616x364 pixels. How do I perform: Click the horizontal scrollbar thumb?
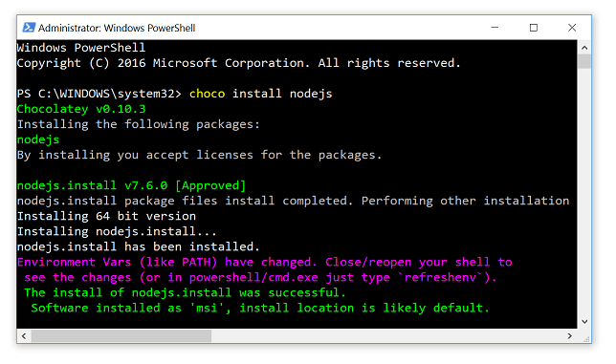coord(121,335)
